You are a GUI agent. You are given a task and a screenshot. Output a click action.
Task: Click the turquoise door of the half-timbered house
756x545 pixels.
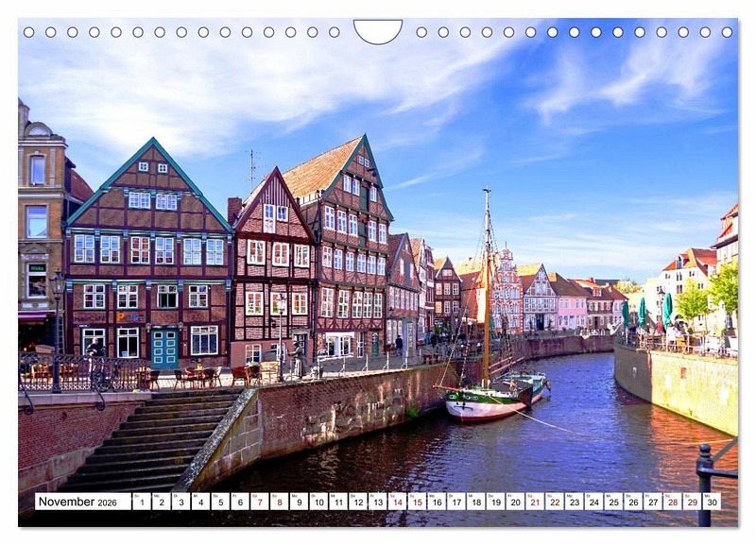pos(164,348)
